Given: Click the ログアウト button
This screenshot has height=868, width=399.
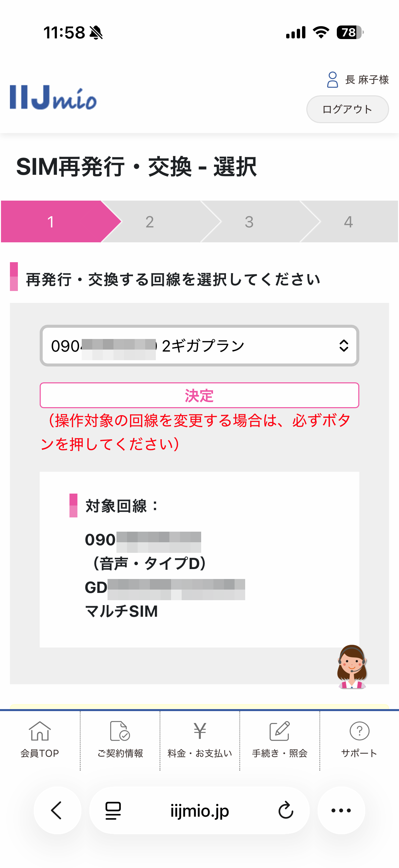Looking at the screenshot, I should 347,109.
